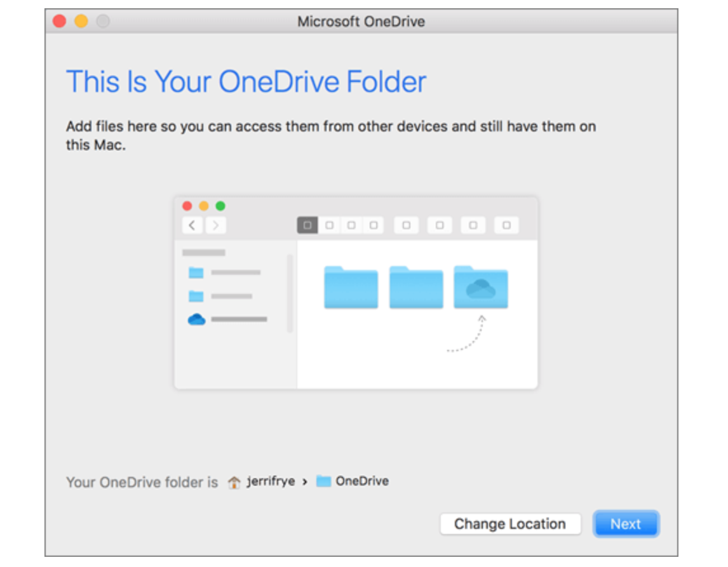Click the OneDrive cloud icon in illustration sidebar

196,319
